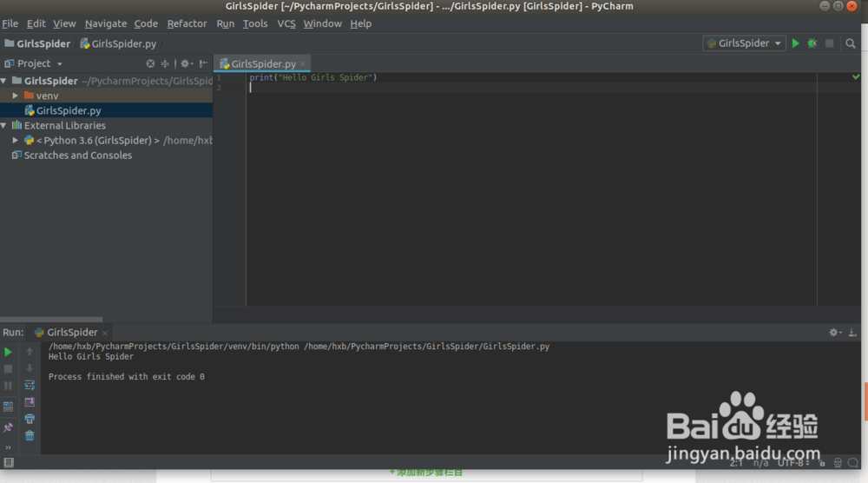Open the Tools menu

pos(255,23)
